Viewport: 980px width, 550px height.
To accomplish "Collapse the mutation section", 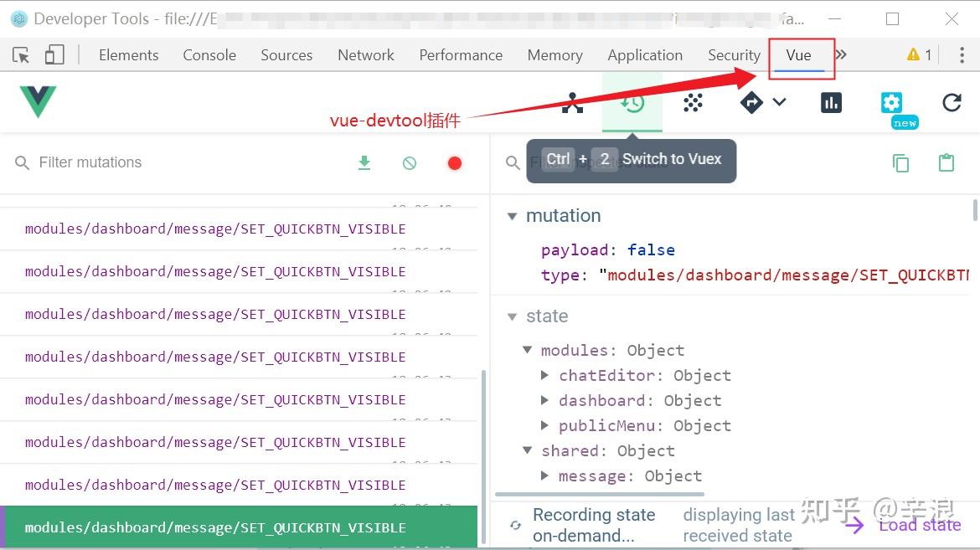I will (513, 215).
